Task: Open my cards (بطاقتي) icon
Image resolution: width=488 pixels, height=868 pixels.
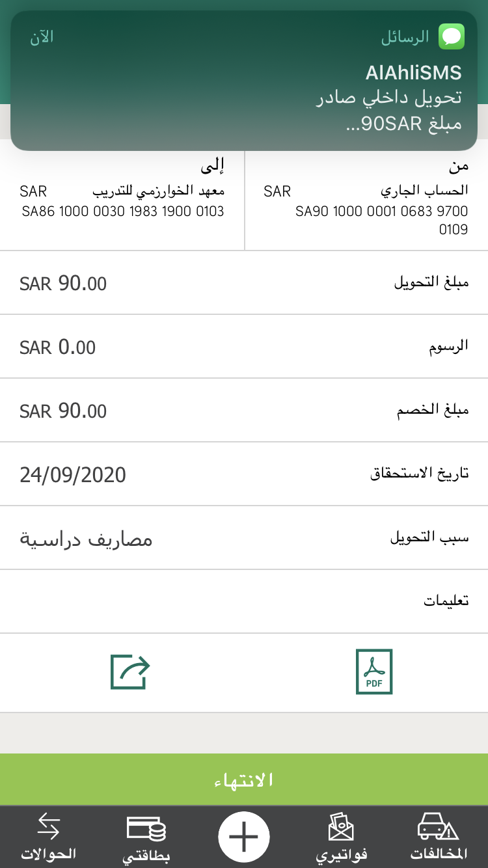Action: pos(146,828)
